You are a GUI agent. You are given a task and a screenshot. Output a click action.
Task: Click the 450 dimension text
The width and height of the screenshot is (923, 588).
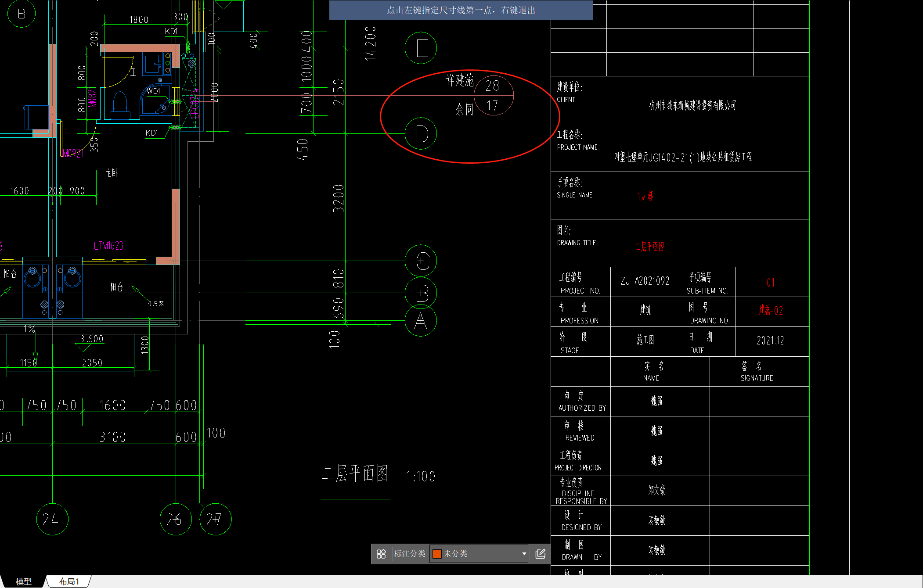[x=303, y=150]
